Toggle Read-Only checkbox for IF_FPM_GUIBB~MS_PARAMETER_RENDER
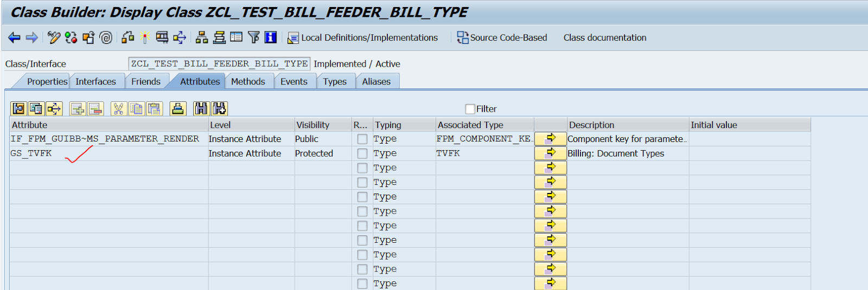Viewport: 868px width, 290px height. [x=362, y=139]
